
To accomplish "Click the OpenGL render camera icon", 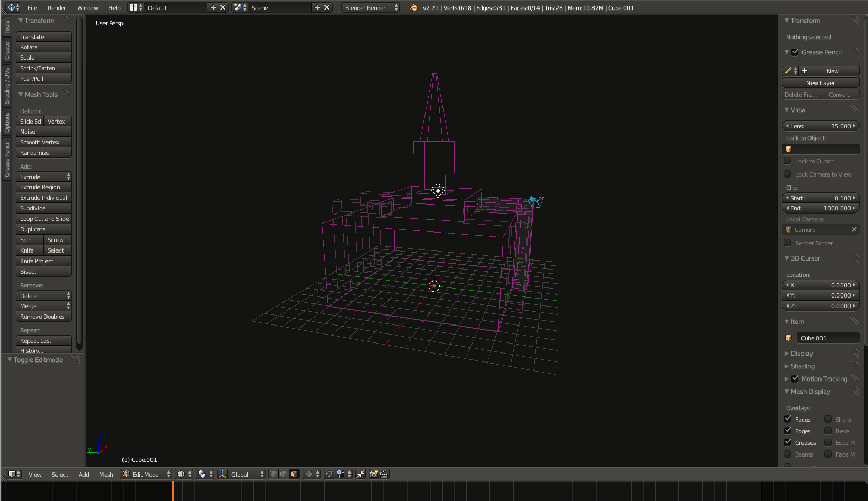I will (x=373, y=474).
